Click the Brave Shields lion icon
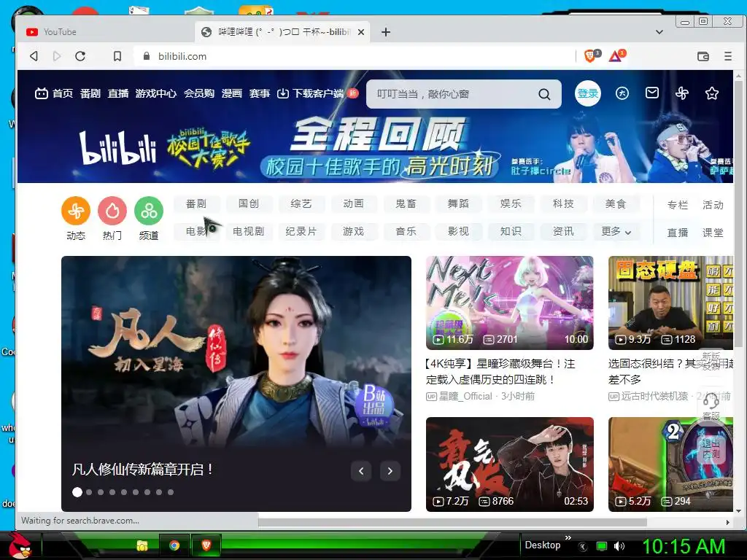747x560 pixels. tap(590, 56)
